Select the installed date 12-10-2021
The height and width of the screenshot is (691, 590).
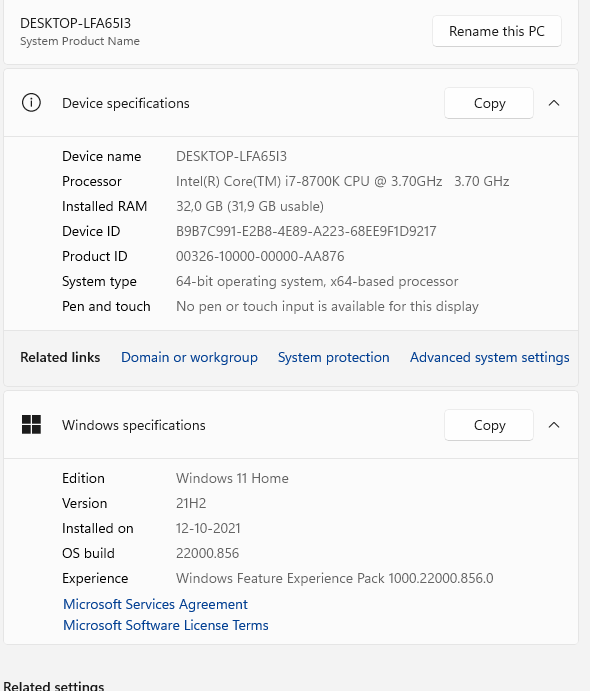[208, 528]
